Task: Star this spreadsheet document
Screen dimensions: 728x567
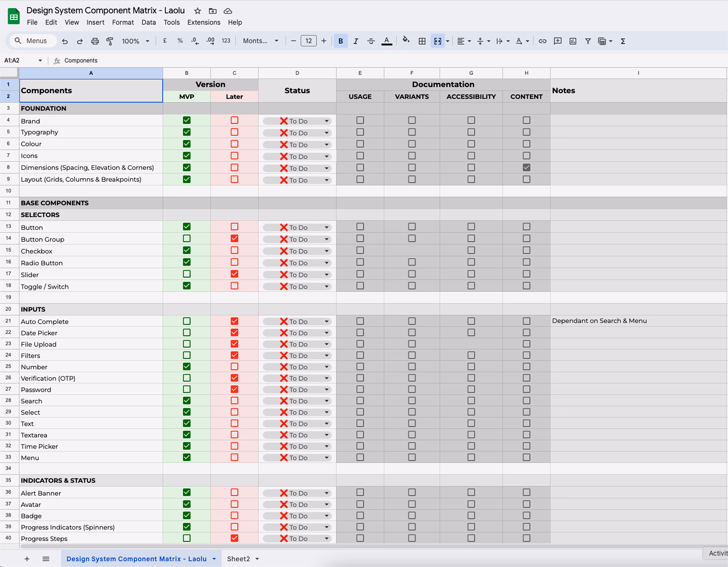Action: [198, 11]
